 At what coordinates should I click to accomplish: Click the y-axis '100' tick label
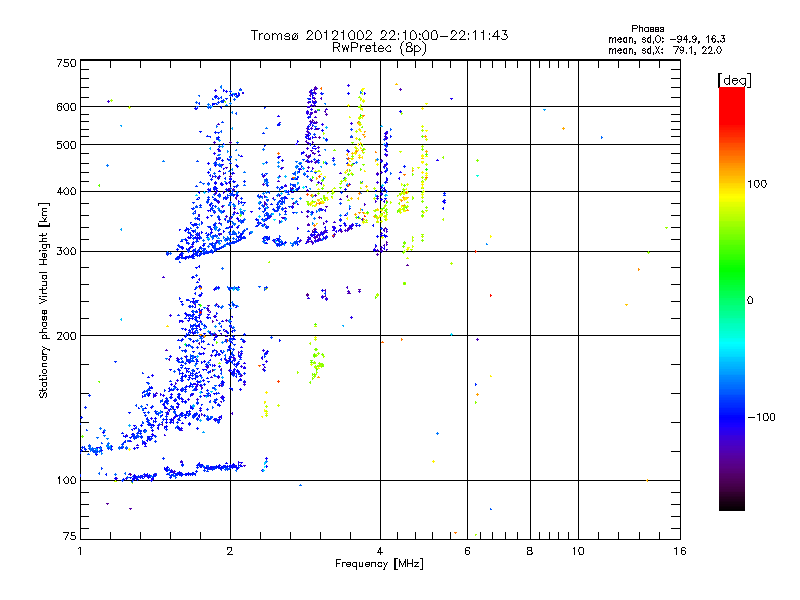coord(66,481)
